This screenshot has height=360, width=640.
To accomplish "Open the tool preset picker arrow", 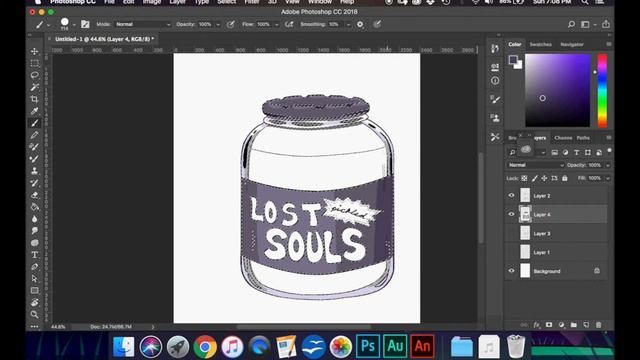I will point(49,25).
